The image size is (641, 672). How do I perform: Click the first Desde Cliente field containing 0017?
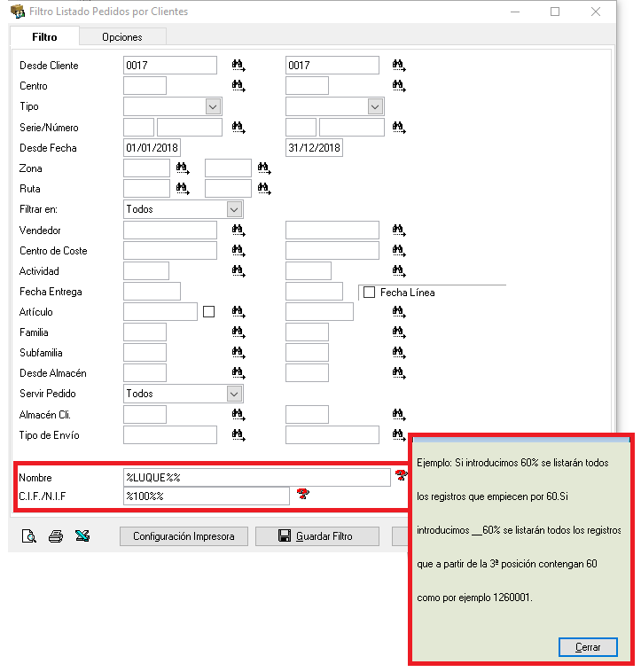170,65
